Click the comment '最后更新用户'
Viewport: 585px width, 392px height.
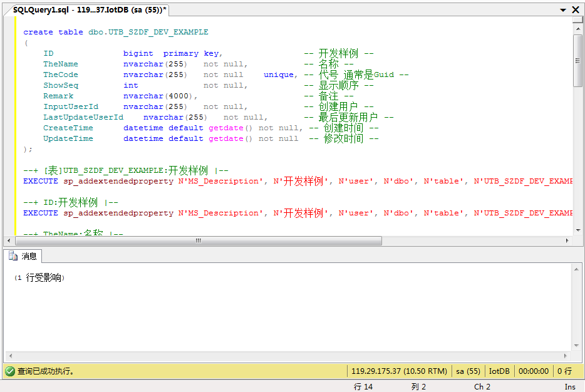pyautogui.click(x=348, y=117)
